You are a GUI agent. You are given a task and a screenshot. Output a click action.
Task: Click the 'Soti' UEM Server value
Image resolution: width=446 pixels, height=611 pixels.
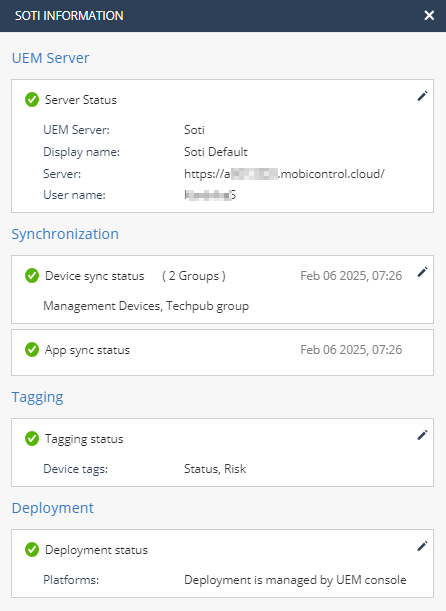click(194, 130)
